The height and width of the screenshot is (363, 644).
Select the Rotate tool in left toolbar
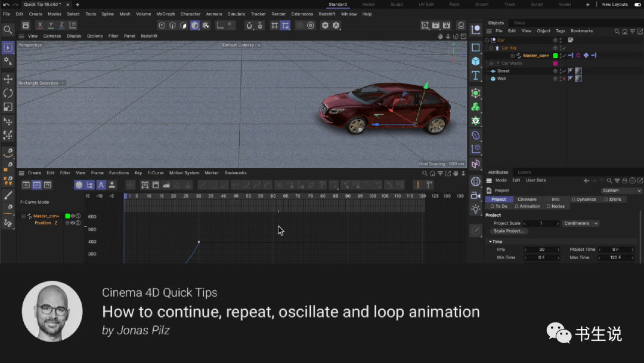point(8,93)
